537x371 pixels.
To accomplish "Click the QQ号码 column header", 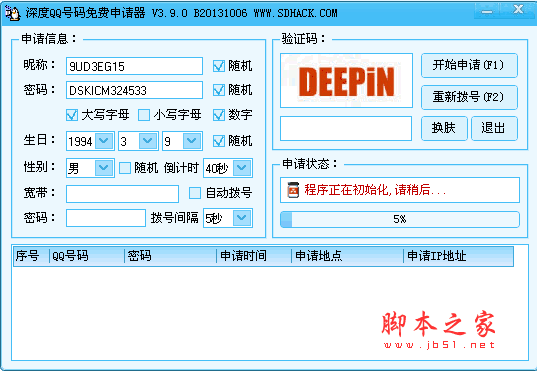I will (87, 256).
